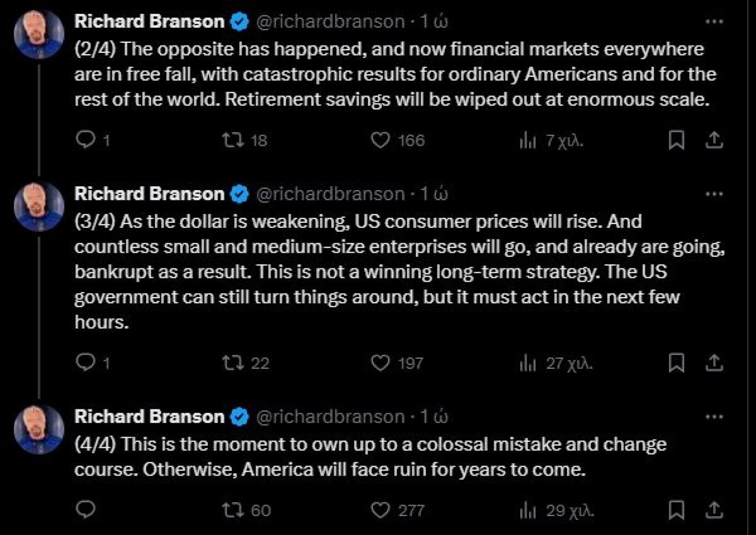Open more options for the (3/4) tweet
Viewport: 756px width, 535px height.
coord(714,194)
